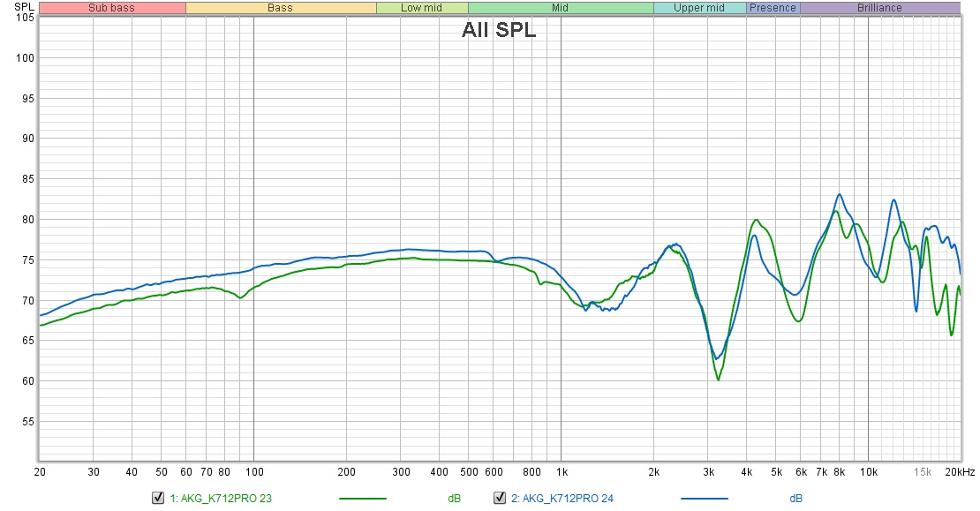Select the '2: AKG_K712PRO 24' legend label
Screen dimensions: 980x511
pos(562,499)
